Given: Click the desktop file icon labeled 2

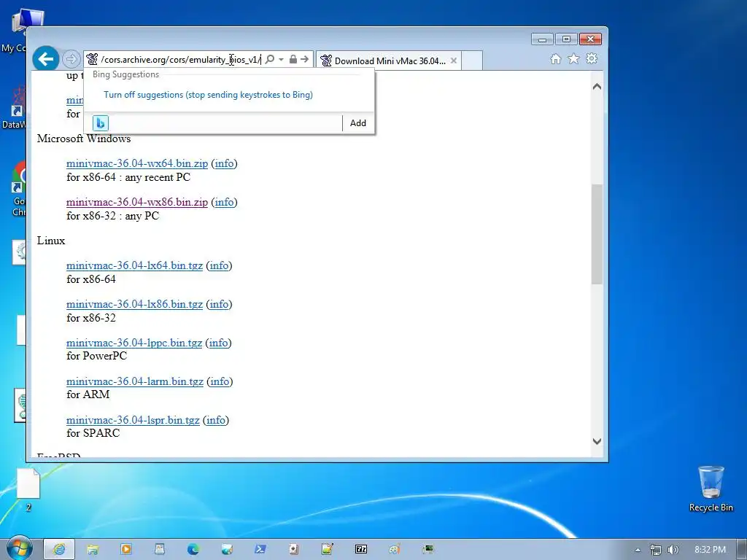Looking at the screenshot, I should point(28,489).
